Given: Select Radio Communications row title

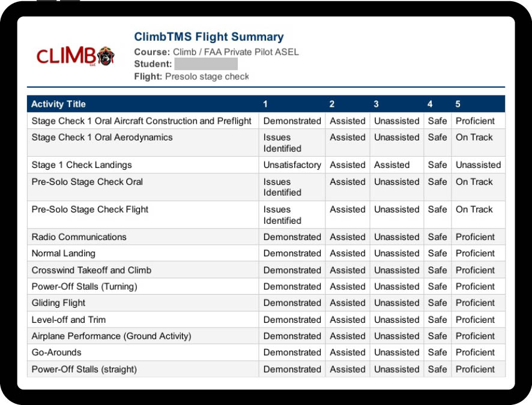Looking at the screenshot, I should (79, 237).
